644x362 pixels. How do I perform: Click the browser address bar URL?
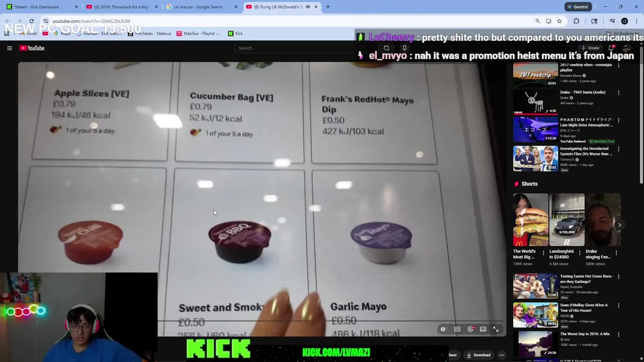pyautogui.click(x=91, y=21)
